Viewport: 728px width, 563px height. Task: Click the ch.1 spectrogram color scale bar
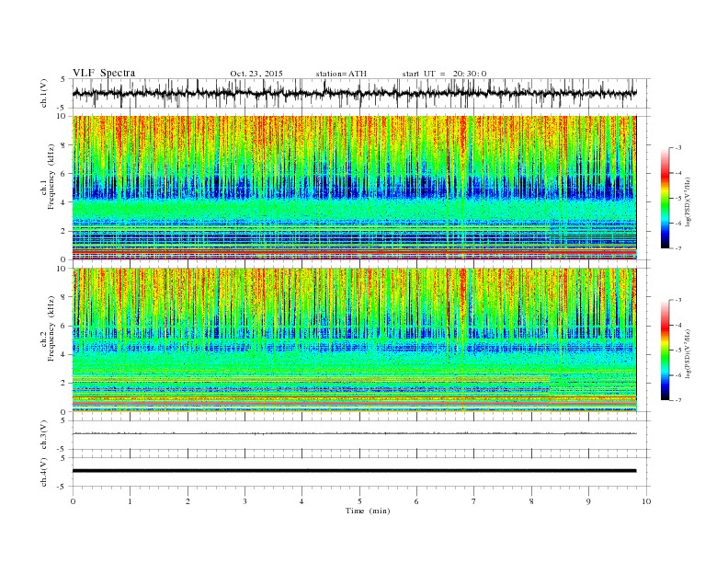coord(665,199)
